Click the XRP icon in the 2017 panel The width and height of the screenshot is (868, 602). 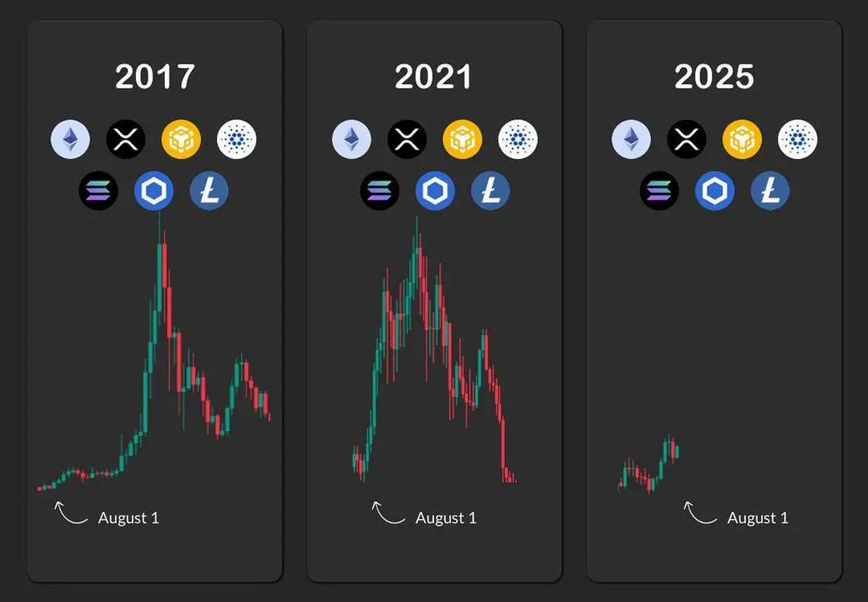(x=126, y=139)
